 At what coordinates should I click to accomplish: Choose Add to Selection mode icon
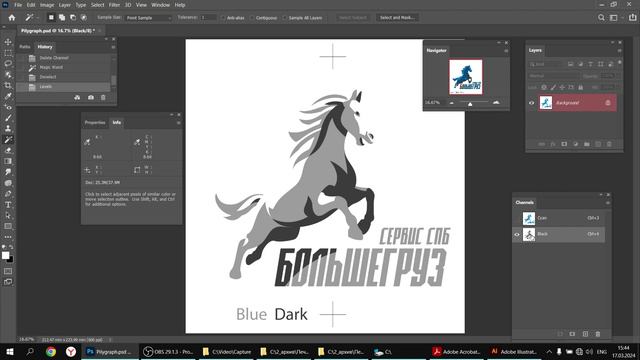tap(62, 18)
